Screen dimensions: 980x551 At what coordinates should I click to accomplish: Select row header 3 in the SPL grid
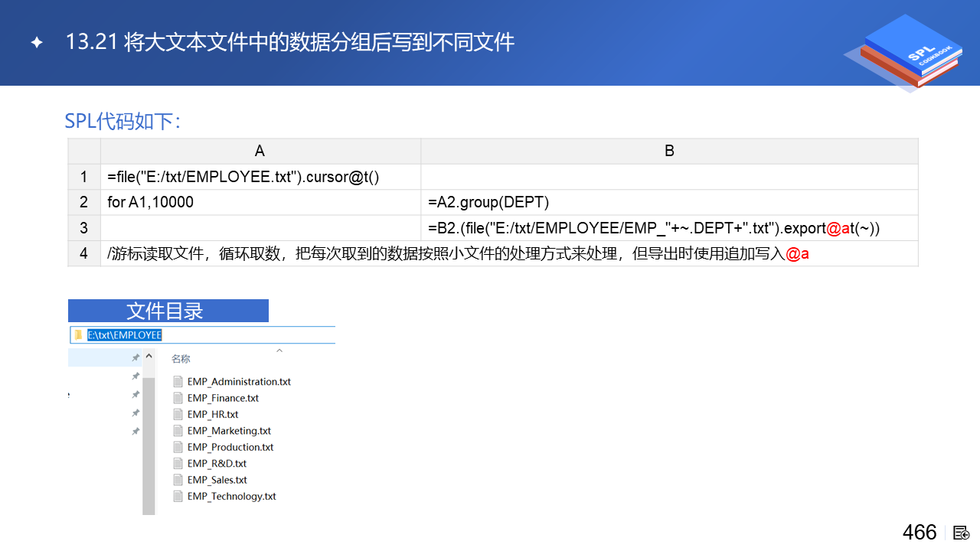click(x=84, y=228)
